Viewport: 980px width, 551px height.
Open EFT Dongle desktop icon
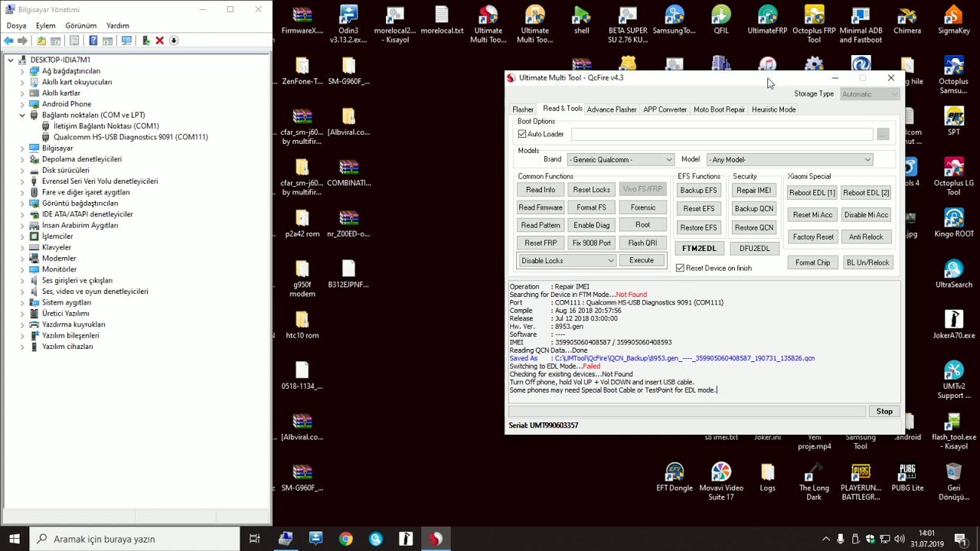tap(675, 477)
